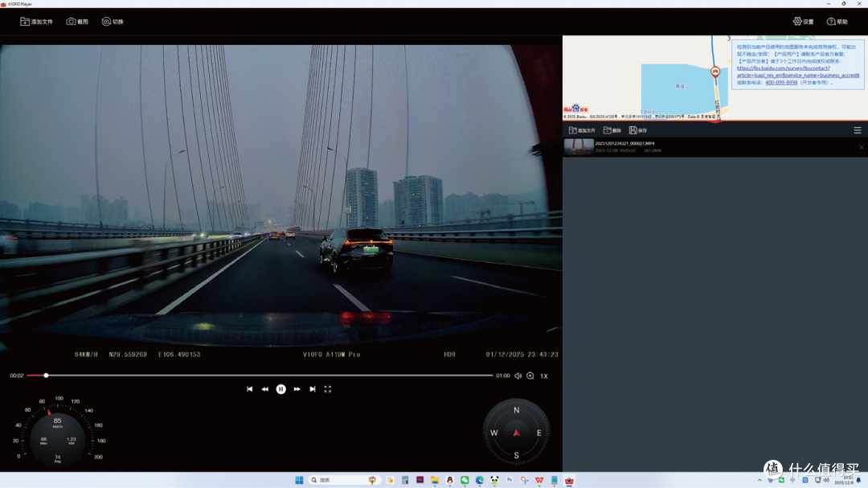The image size is (868, 488).
Task: Click the playback progress slider handle
Action: (x=46, y=375)
